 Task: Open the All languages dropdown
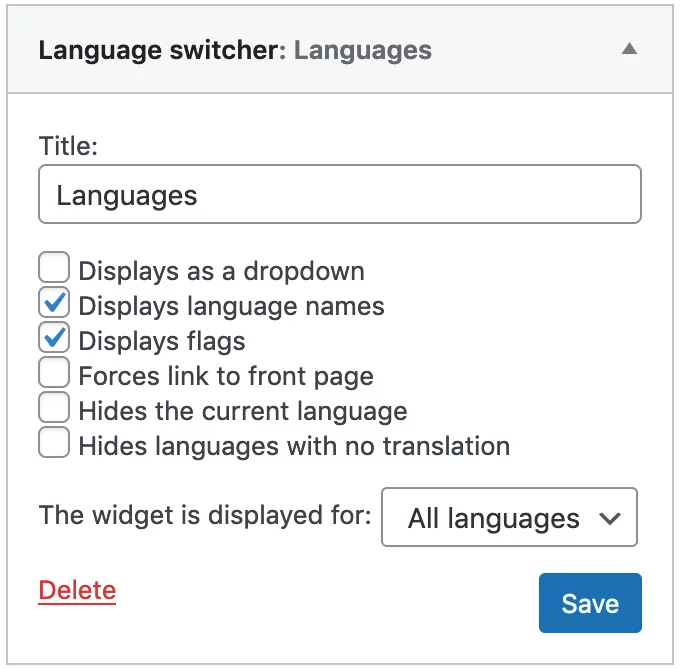pos(509,517)
